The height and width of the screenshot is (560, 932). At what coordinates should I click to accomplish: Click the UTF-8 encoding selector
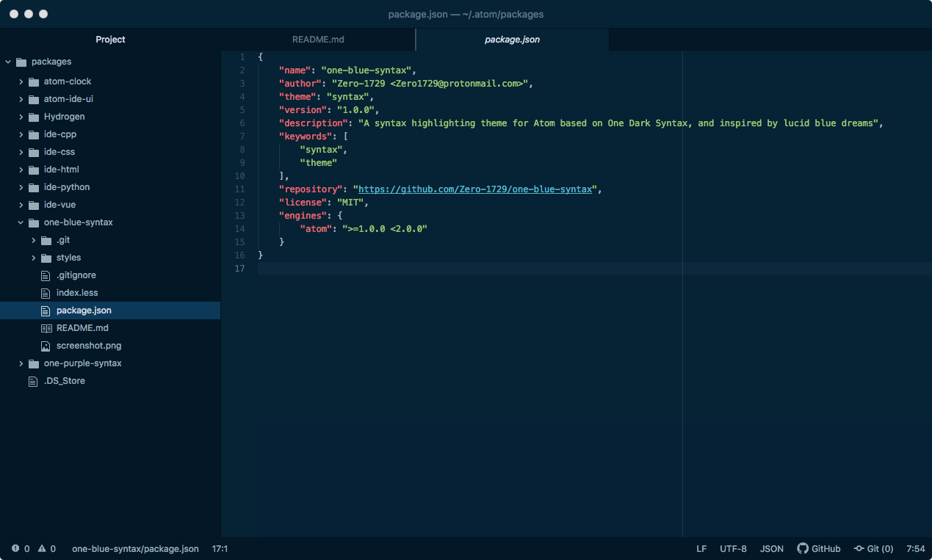(733, 548)
